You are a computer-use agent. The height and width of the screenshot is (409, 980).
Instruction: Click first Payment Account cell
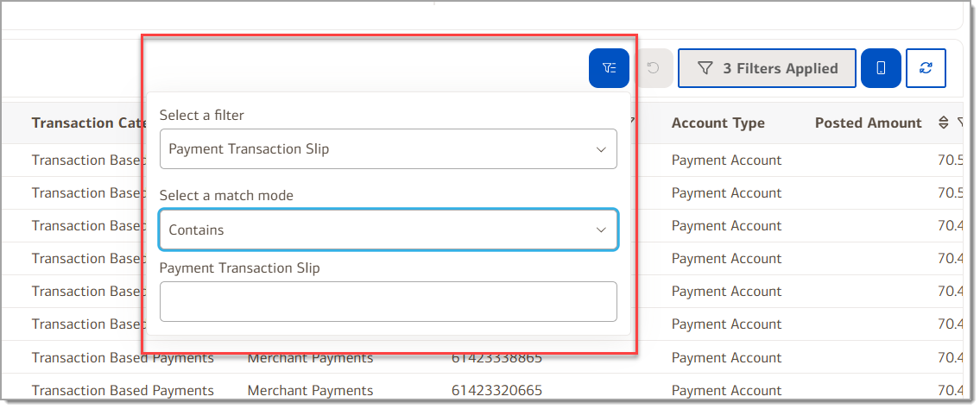[726, 160]
